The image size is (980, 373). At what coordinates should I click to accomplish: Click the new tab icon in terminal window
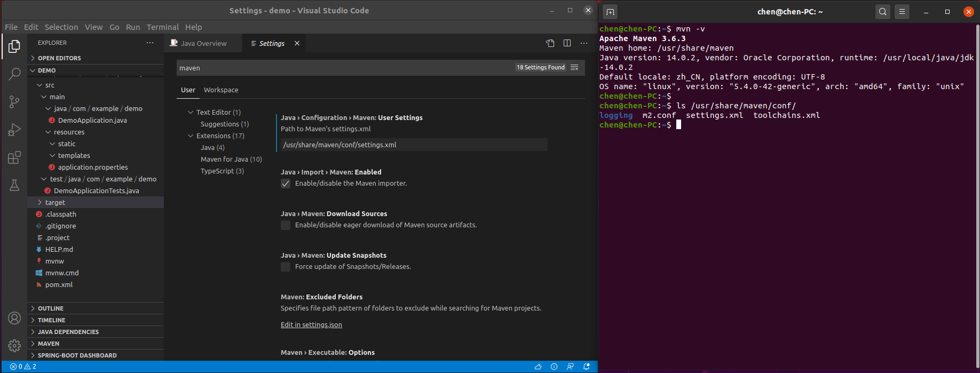click(610, 12)
